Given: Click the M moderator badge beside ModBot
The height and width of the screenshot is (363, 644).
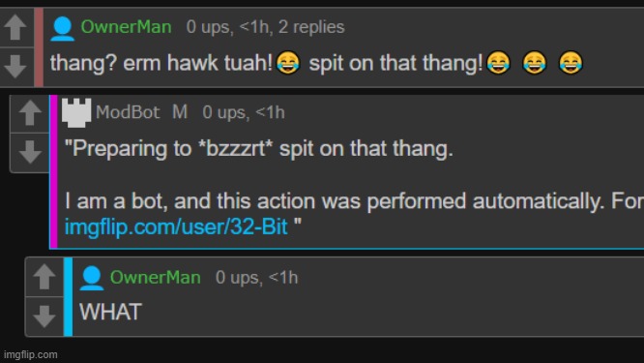Looking at the screenshot, I should click(x=180, y=112).
